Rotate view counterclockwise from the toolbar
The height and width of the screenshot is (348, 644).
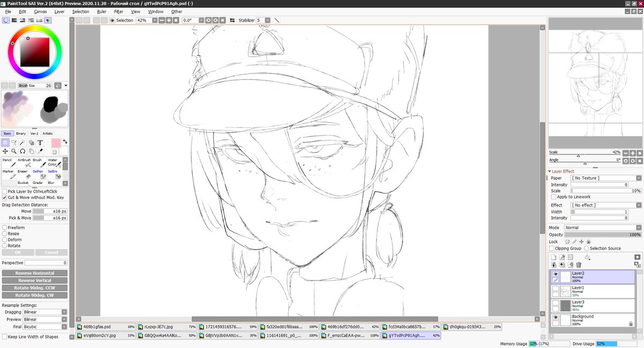click(x=208, y=20)
